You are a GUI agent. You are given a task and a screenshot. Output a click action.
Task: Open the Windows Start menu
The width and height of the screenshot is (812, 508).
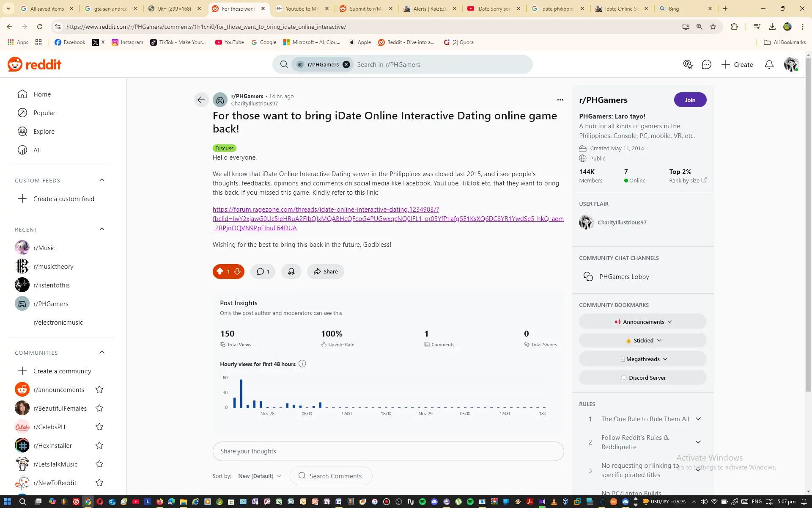point(7,502)
